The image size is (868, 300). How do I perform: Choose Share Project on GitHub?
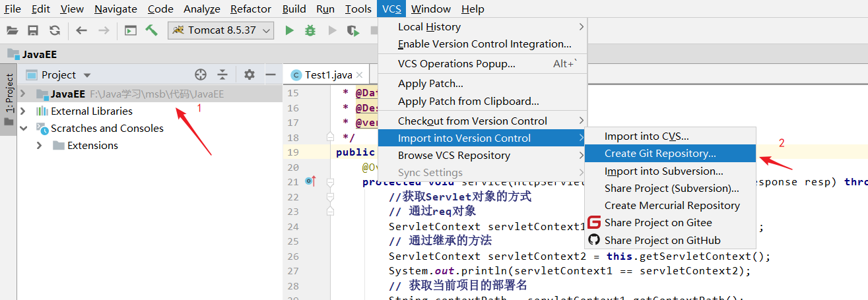pos(662,240)
